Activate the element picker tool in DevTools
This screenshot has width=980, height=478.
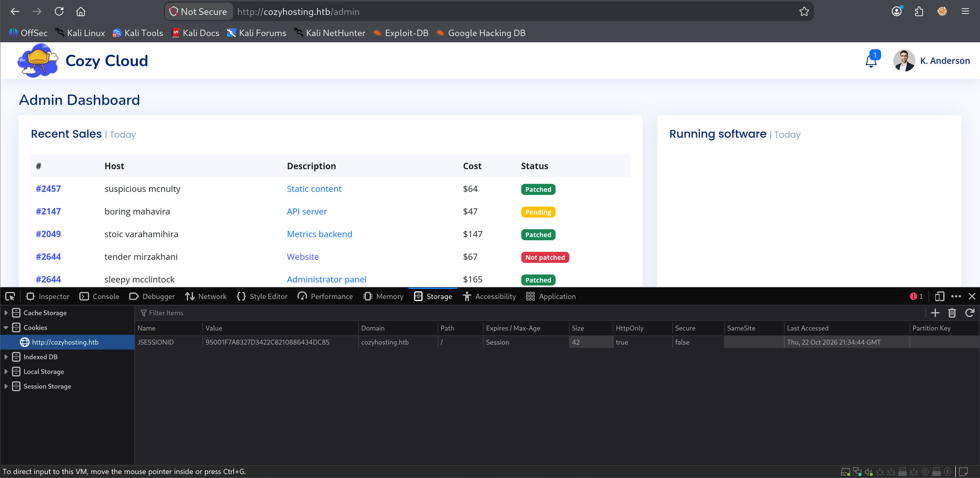(x=10, y=296)
